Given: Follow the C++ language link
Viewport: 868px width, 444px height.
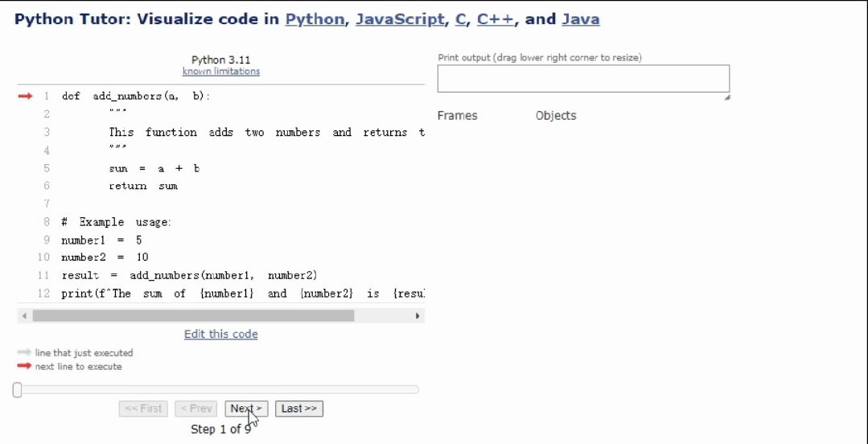Looking at the screenshot, I should point(495,19).
